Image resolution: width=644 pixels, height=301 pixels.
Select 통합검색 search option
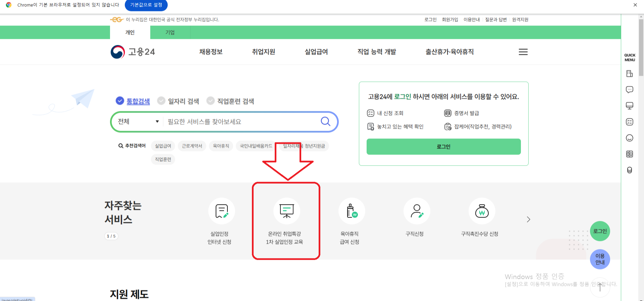[133, 101]
